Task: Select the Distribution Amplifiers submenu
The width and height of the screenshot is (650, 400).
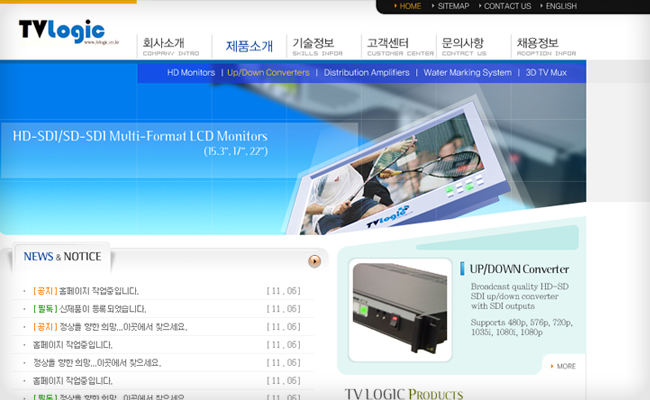Action: click(366, 73)
